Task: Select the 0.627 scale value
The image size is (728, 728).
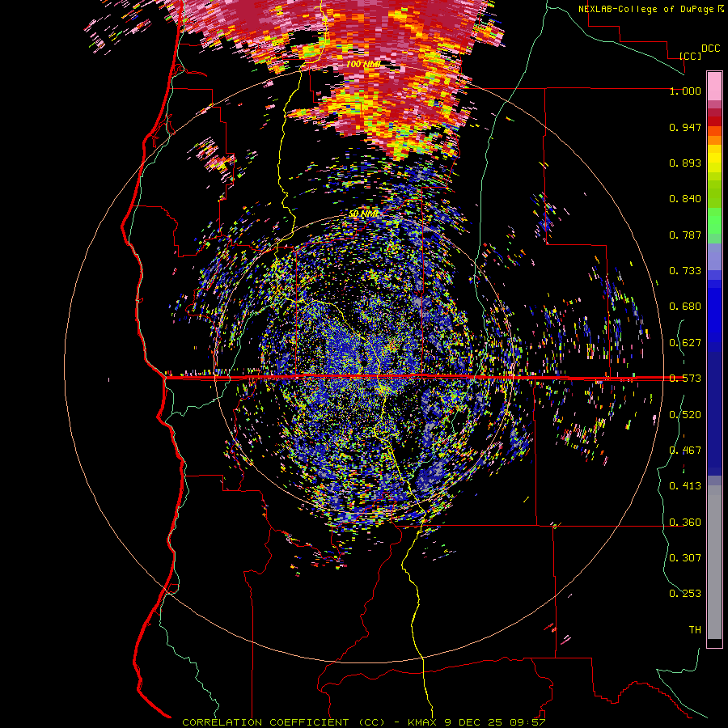Action: pyautogui.click(x=685, y=343)
